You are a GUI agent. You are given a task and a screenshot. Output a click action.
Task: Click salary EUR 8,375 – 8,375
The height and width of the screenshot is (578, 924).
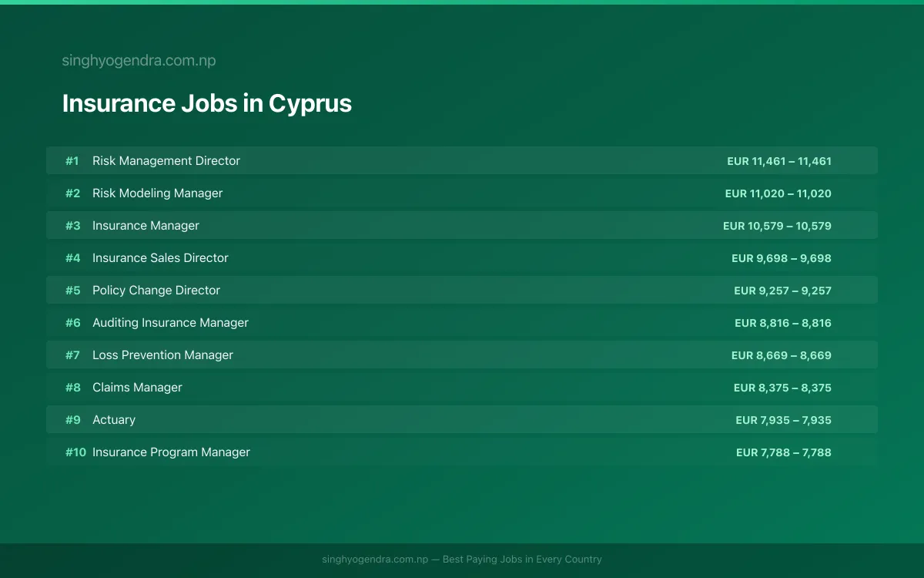point(782,388)
